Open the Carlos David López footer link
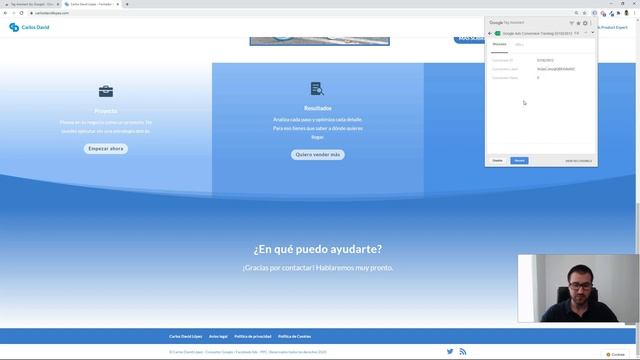The height and width of the screenshot is (360, 640). pos(185,337)
